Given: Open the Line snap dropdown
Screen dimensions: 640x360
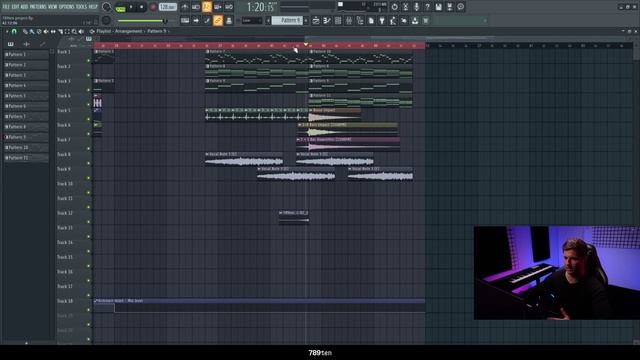Looking at the screenshot, I should tap(251, 20).
